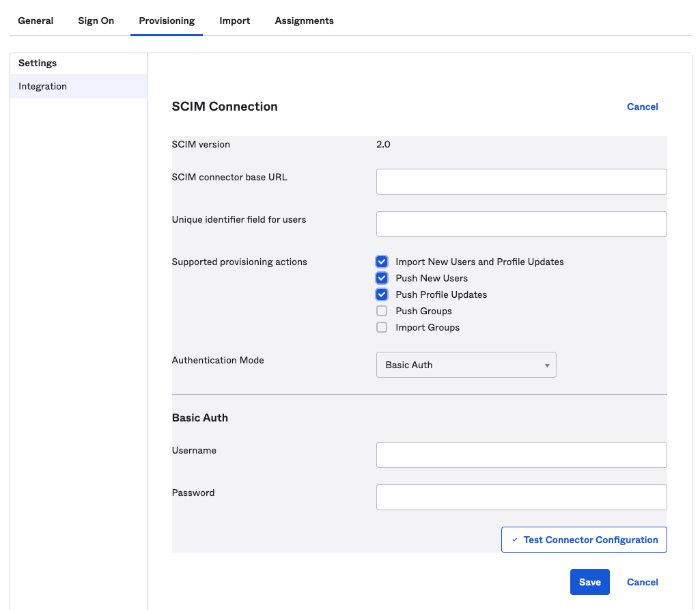Uncheck Import New Users and Profile Updates
Screen dimensions: 700x610
[381, 261]
